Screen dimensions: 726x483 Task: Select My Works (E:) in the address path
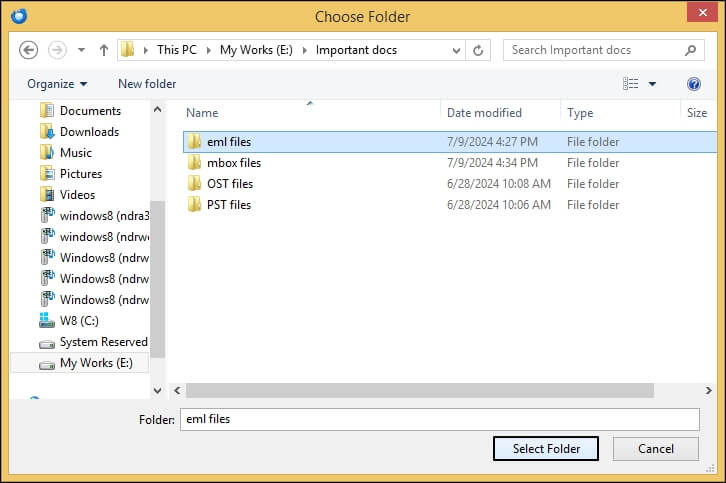(256, 50)
